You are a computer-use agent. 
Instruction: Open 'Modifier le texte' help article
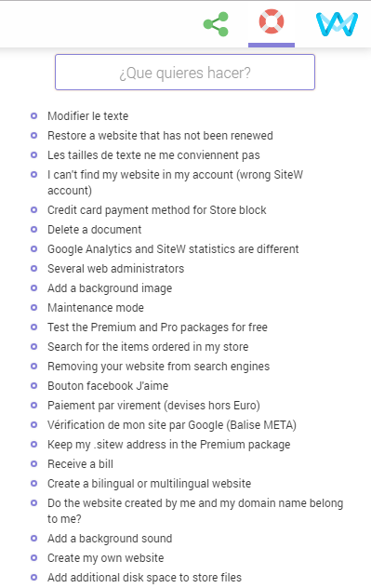87,116
